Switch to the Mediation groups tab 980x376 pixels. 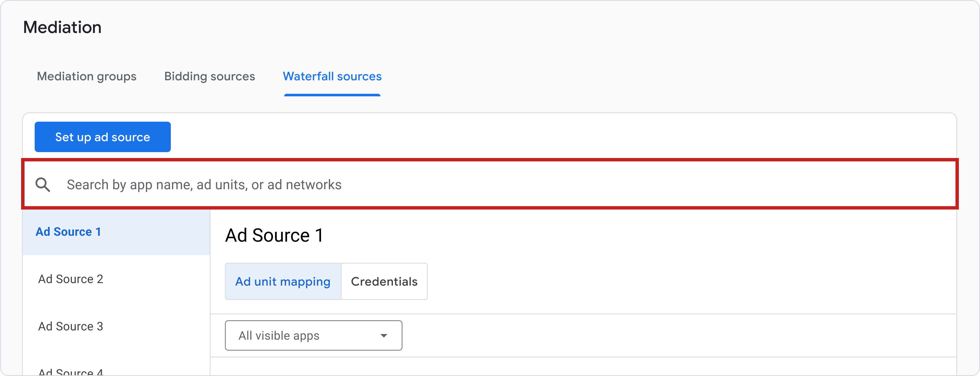point(86,76)
